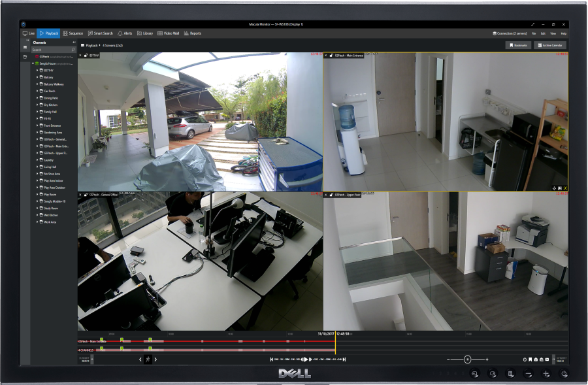Click the 4 Screens (2x2) layout breadcrumb
588x385 pixels.
coord(112,45)
